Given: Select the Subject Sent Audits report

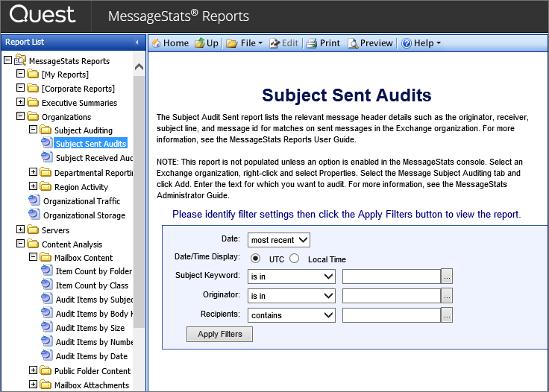Looking at the screenshot, I should click(x=91, y=144).
